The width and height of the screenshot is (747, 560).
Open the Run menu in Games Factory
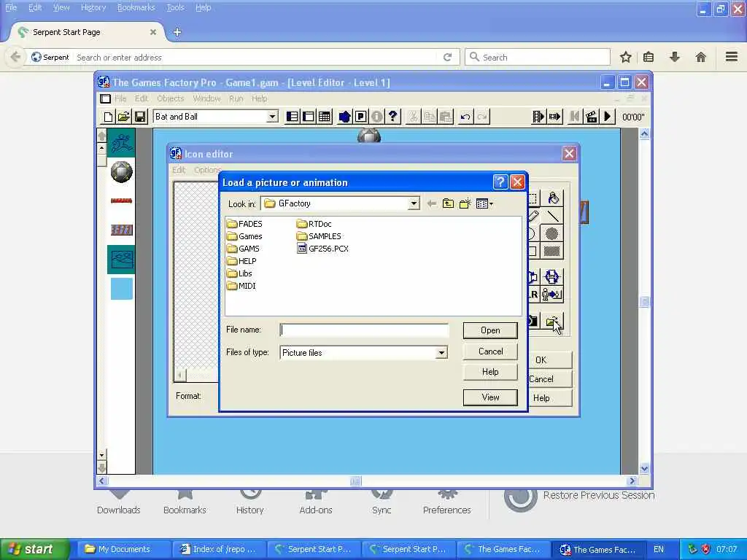pyautogui.click(x=236, y=98)
